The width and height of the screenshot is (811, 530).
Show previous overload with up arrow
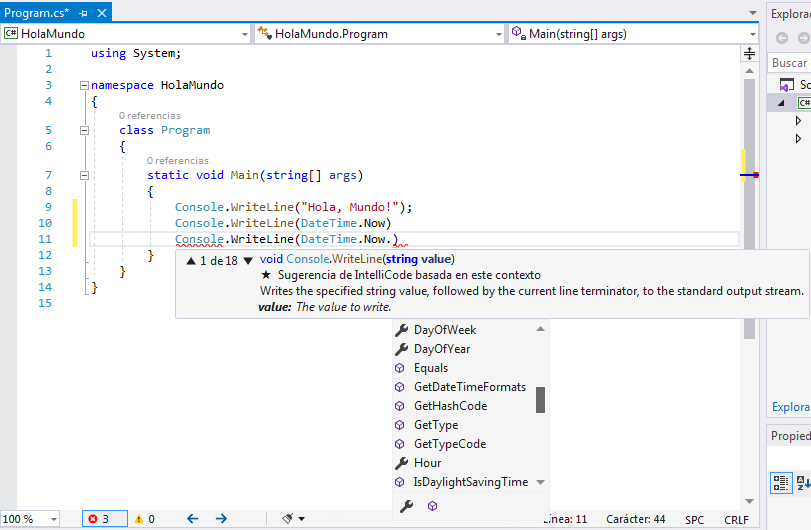190,260
